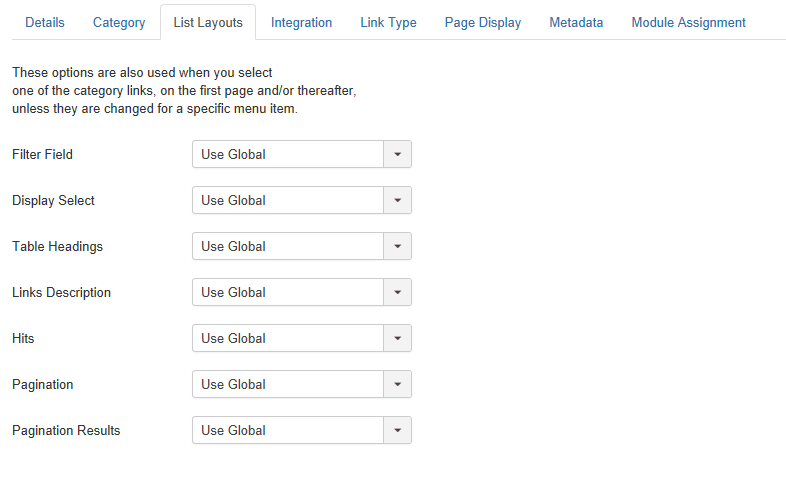Open the Metadata tab

coord(576,23)
